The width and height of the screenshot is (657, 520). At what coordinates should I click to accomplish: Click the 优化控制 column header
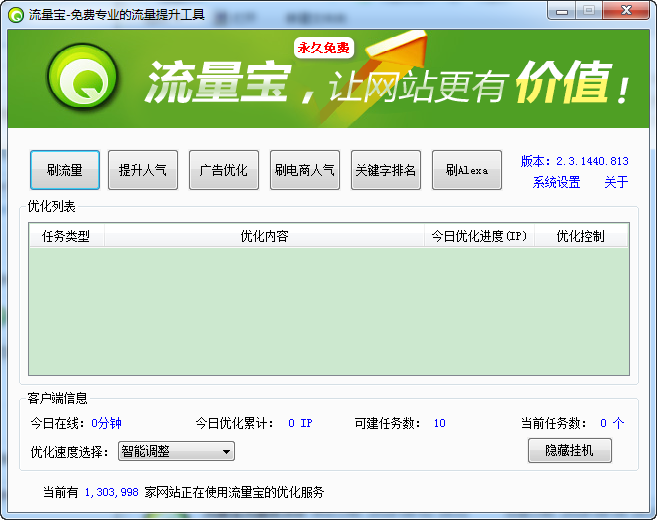point(581,236)
